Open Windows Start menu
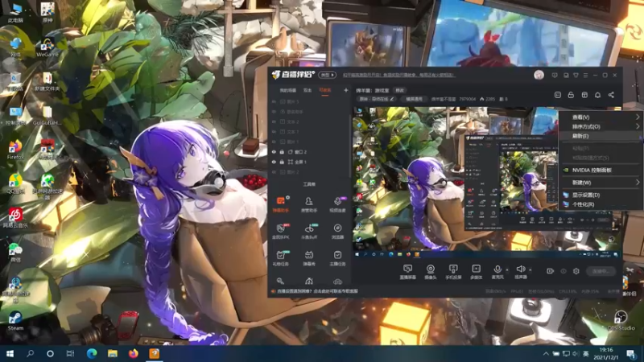 tap(10, 353)
